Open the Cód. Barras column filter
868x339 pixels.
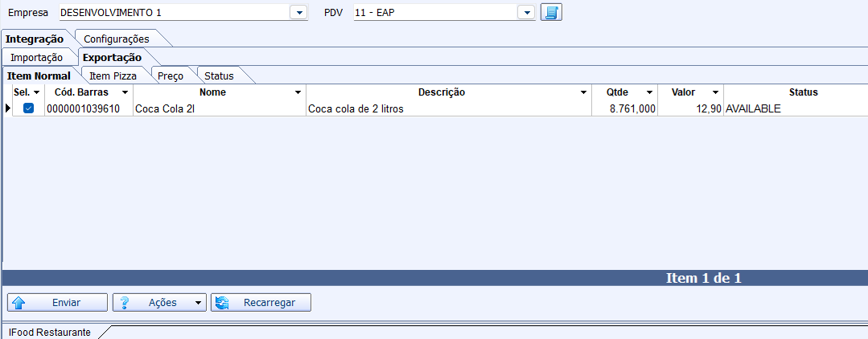[125, 92]
